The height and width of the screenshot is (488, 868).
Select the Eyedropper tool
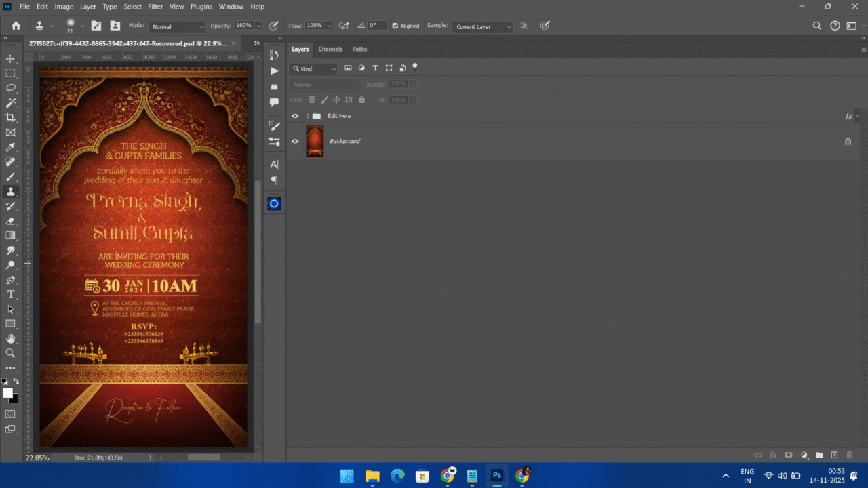(x=11, y=147)
